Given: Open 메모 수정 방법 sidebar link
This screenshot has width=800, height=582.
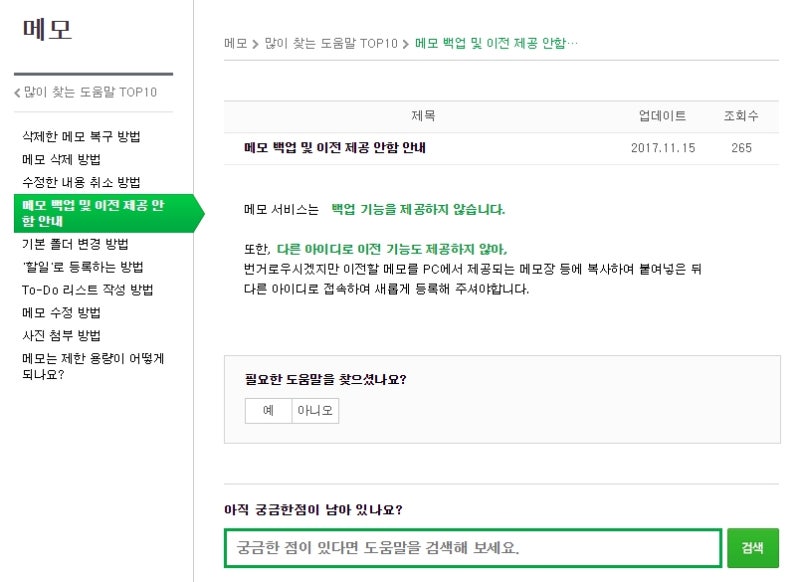Looking at the screenshot, I should [x=61, y=312].
